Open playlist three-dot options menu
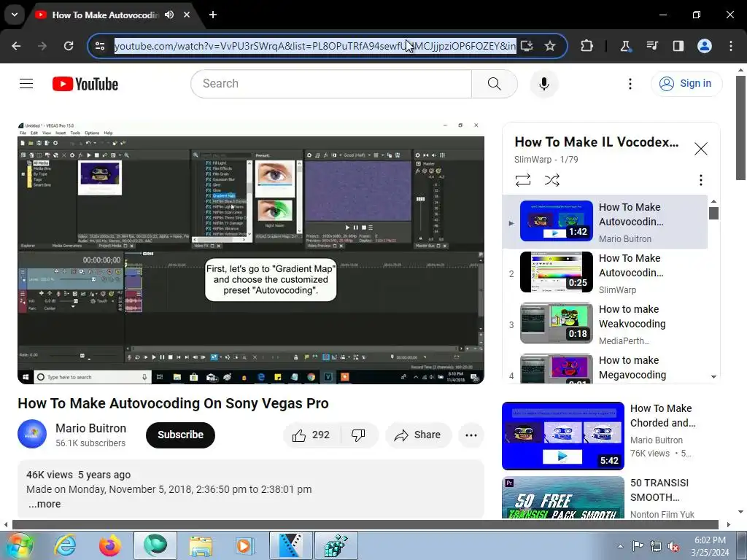The width and height of the screenshot is (747, 560). tap(700, 180)
